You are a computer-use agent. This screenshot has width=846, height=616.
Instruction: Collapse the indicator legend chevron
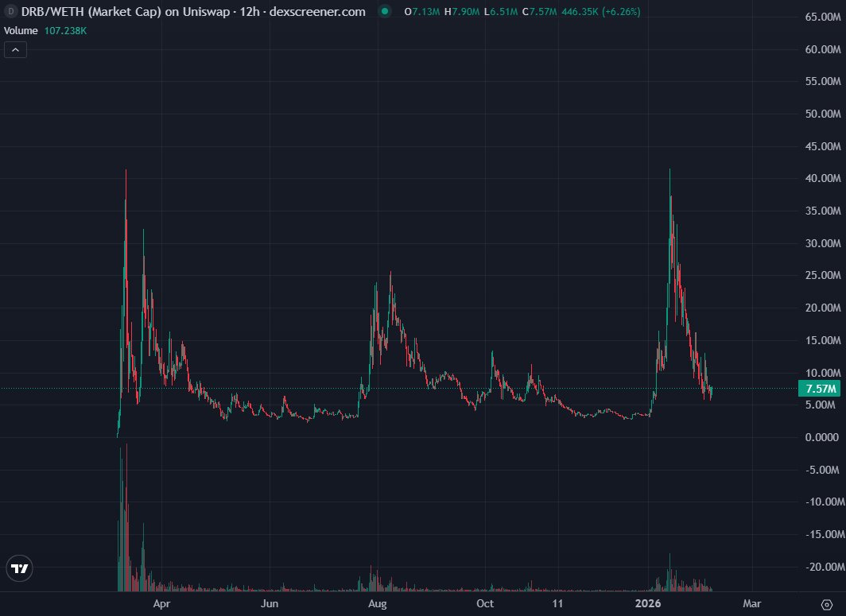(x=15, y=50)
